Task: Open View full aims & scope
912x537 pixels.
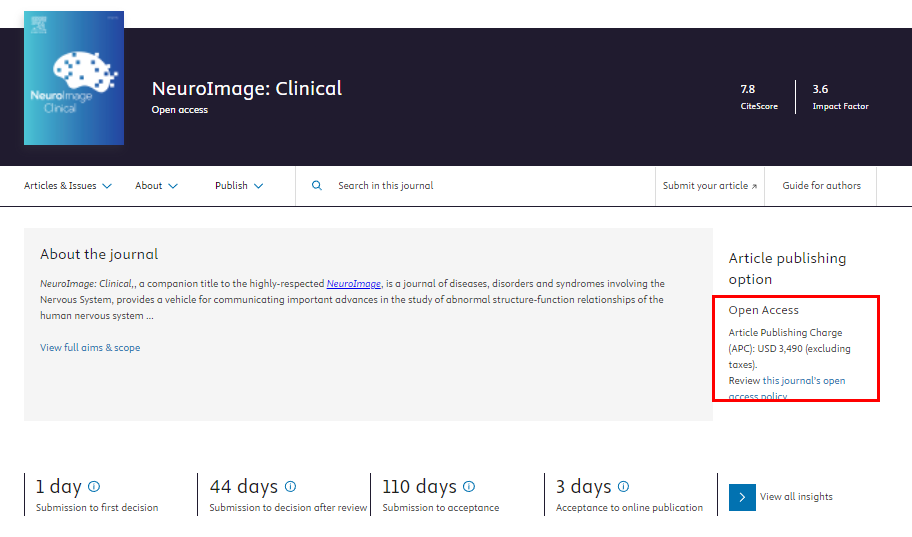Action: [90, 348]
